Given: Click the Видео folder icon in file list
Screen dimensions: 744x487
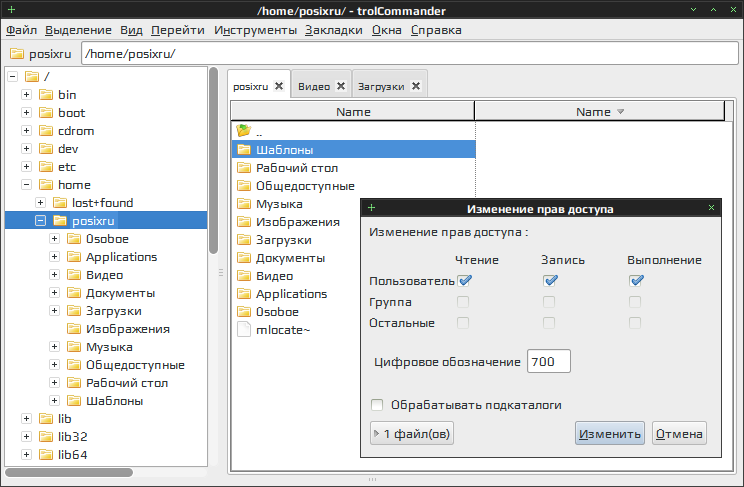Looking at the screenshot, I should pos(244,276).
